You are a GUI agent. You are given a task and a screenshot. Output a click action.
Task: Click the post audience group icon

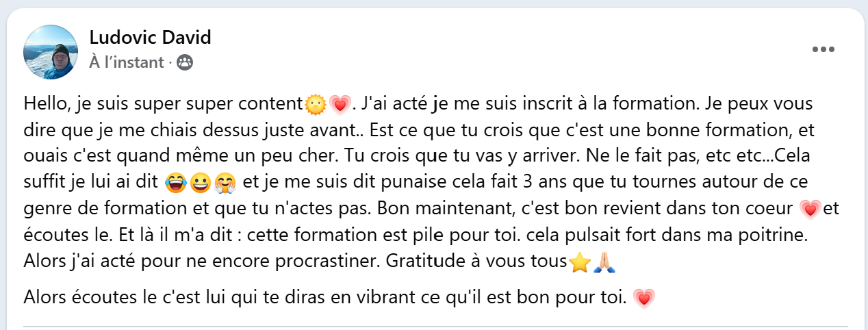[x=185, y=63]
